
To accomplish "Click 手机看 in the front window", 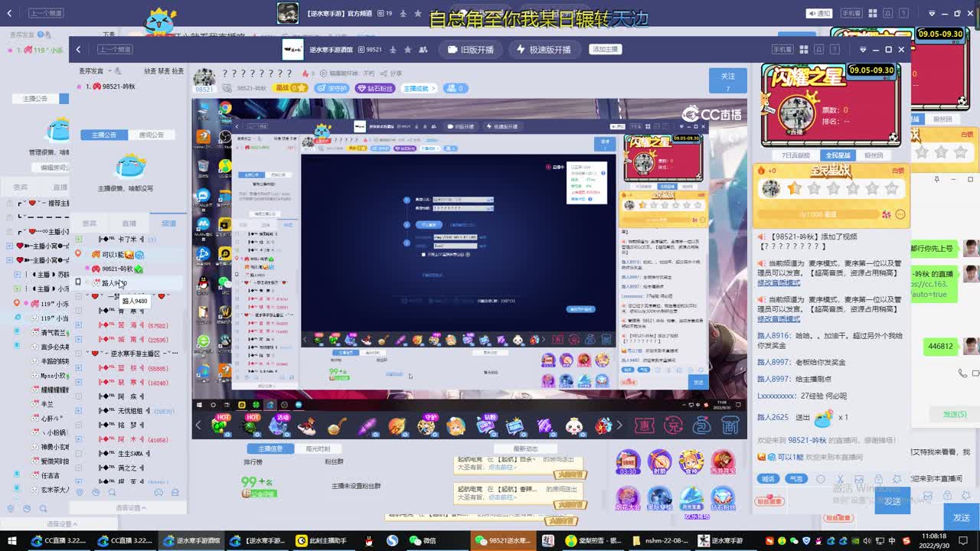I will click(x=782, y=50).
